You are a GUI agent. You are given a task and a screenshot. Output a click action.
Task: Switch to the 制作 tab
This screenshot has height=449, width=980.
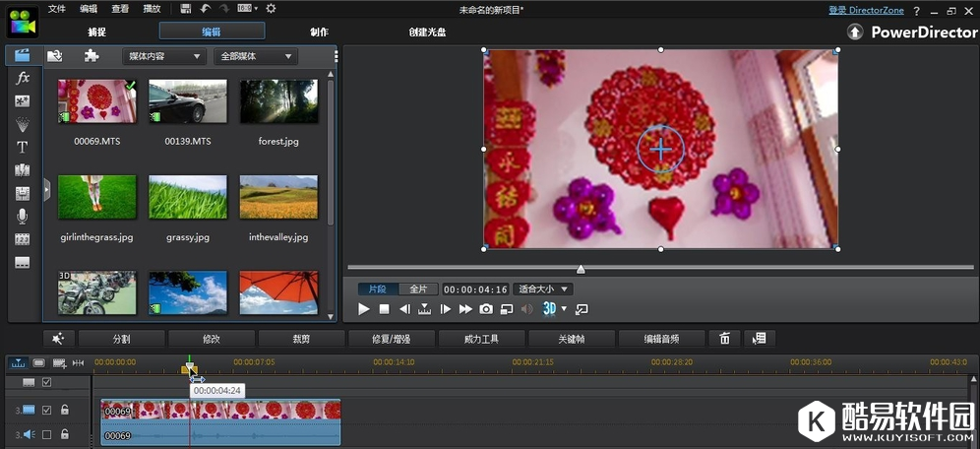click(320, 32)
